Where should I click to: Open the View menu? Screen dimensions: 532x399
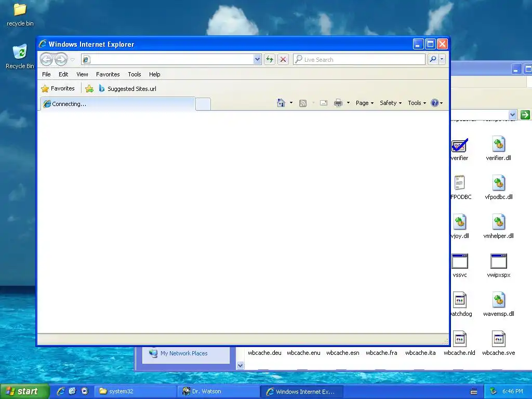coord(82,74)
